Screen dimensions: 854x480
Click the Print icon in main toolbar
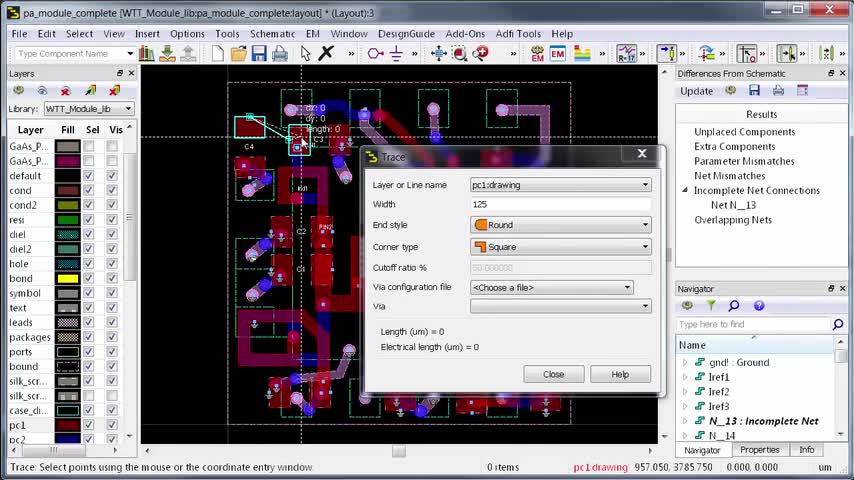280,53
